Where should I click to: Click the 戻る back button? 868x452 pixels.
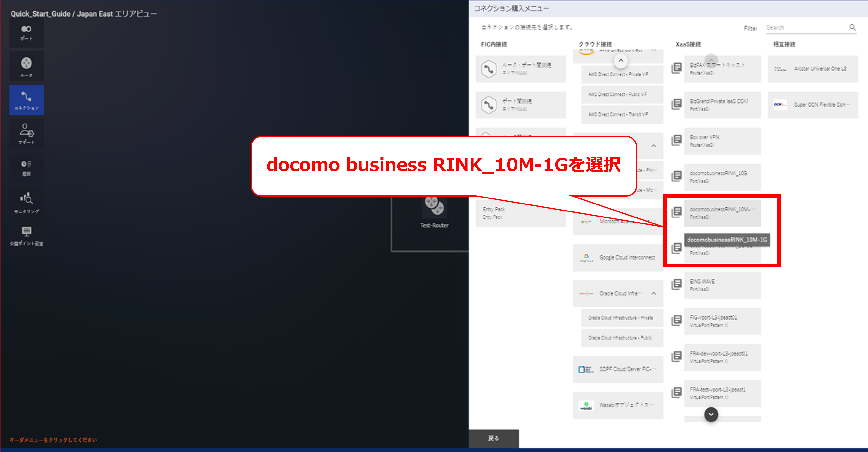click(x=493, y=438)
